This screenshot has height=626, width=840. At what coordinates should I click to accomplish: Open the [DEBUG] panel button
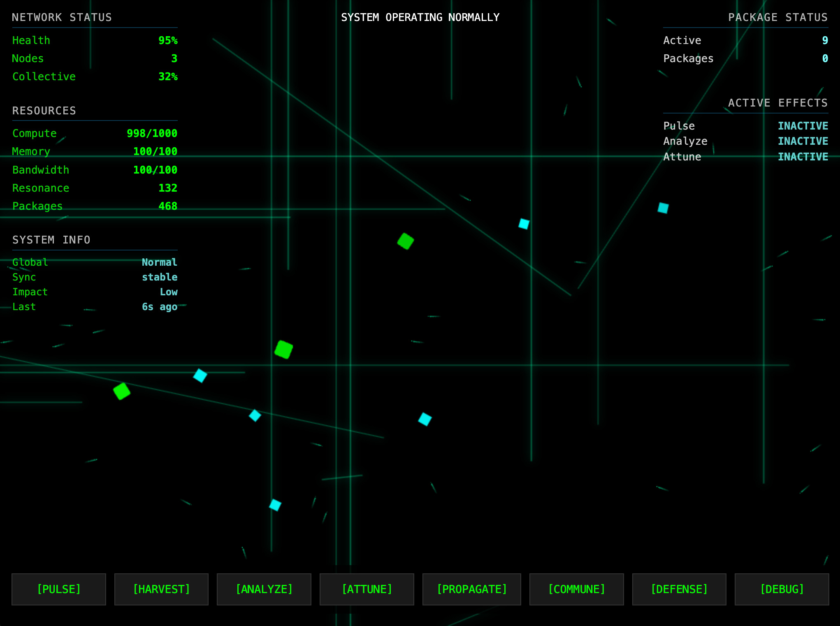(x=782, y=589)
